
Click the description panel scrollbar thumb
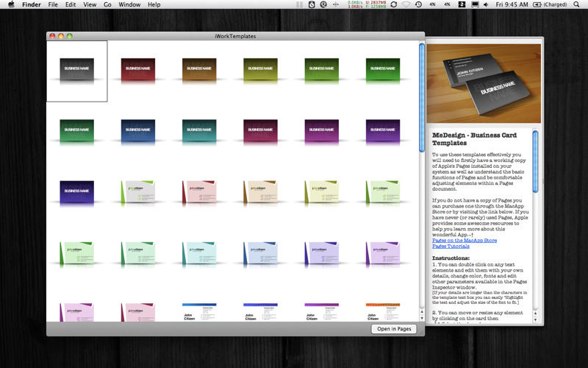coord(536,161)
